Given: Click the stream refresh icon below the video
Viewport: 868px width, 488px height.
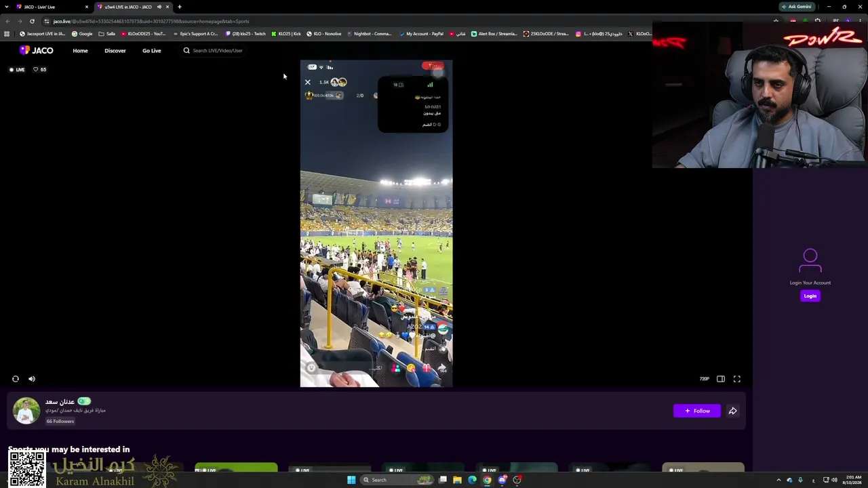Looking at the screenshot, I should (16, 379).
